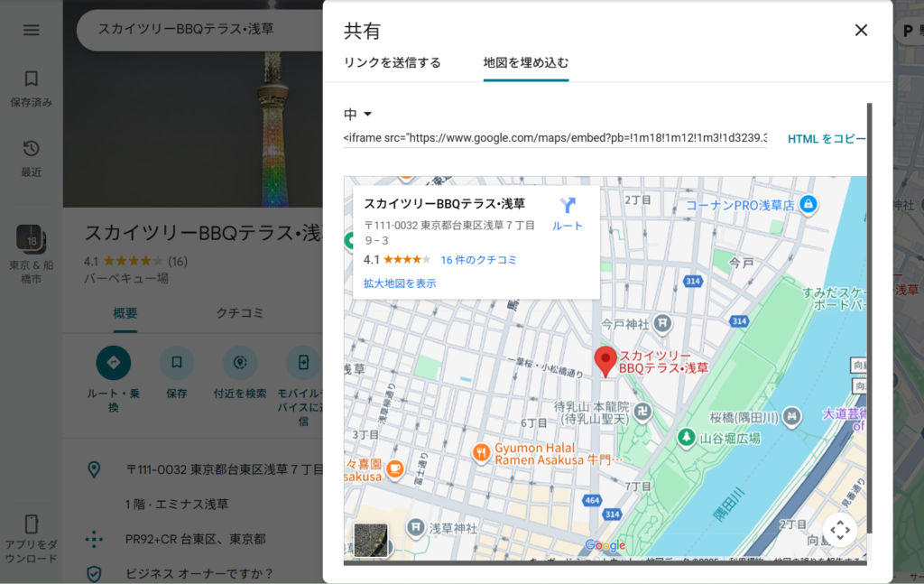
Task: Open the 拡大地図を表示 link
Action: click(400, 283)
